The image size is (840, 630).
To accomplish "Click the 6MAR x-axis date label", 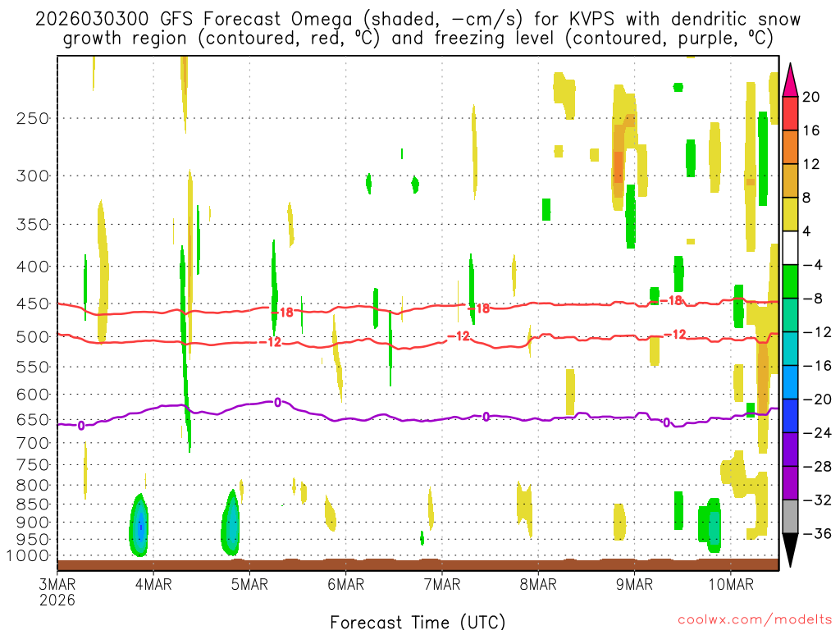I will (346, 583).
